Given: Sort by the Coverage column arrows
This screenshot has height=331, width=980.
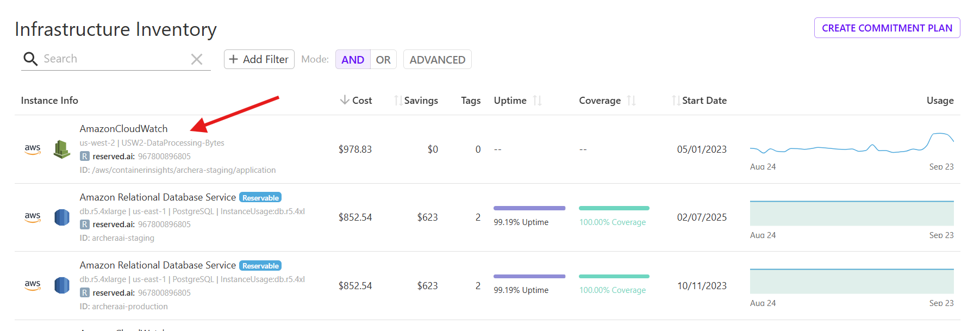Looking at the screenshot, I should tap(631, 101).
